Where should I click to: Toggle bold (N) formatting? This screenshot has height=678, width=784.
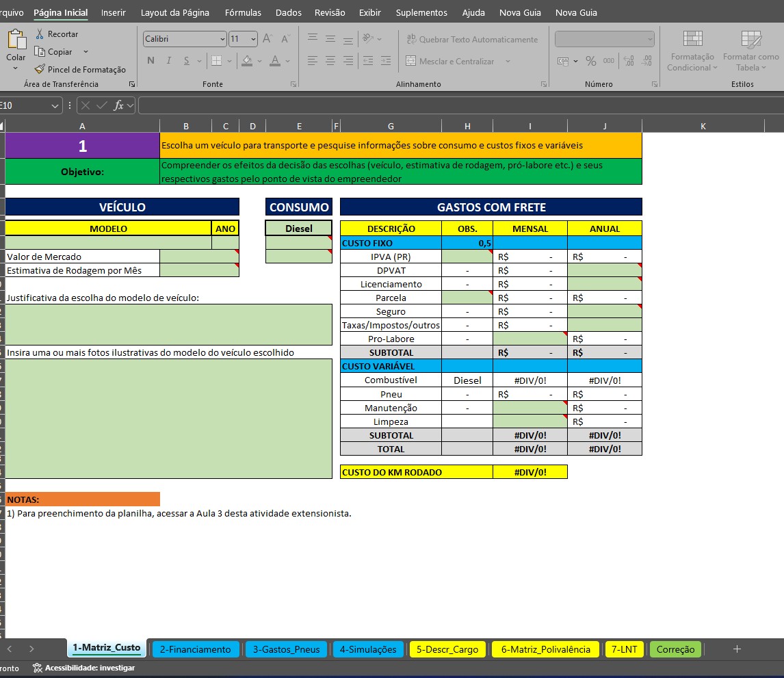[151, 61]
